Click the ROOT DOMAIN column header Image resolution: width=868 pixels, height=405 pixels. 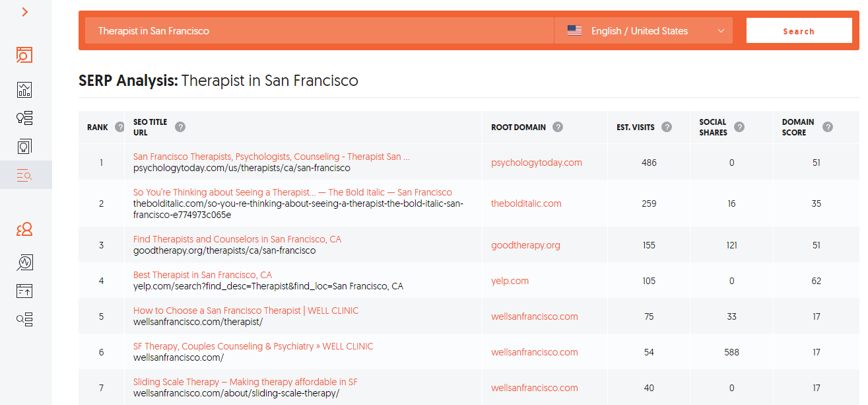[x=519, y=127]
